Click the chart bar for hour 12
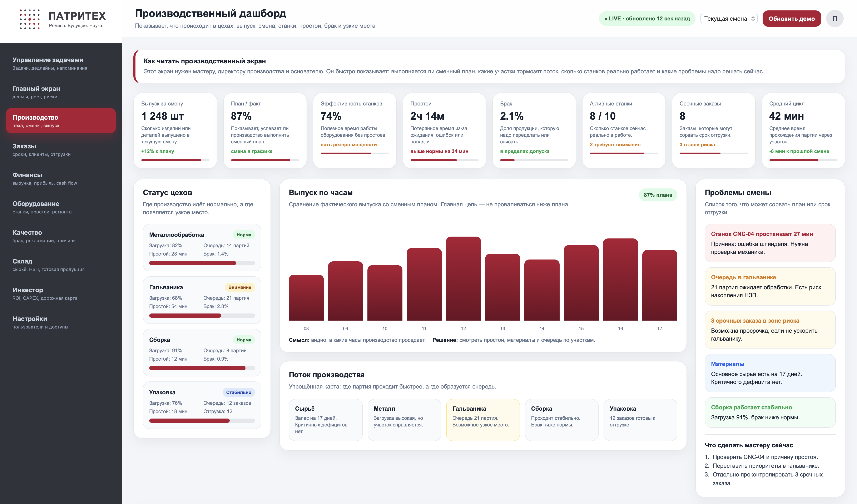Screen dimensions: 857x504 [x=463, y=278]
